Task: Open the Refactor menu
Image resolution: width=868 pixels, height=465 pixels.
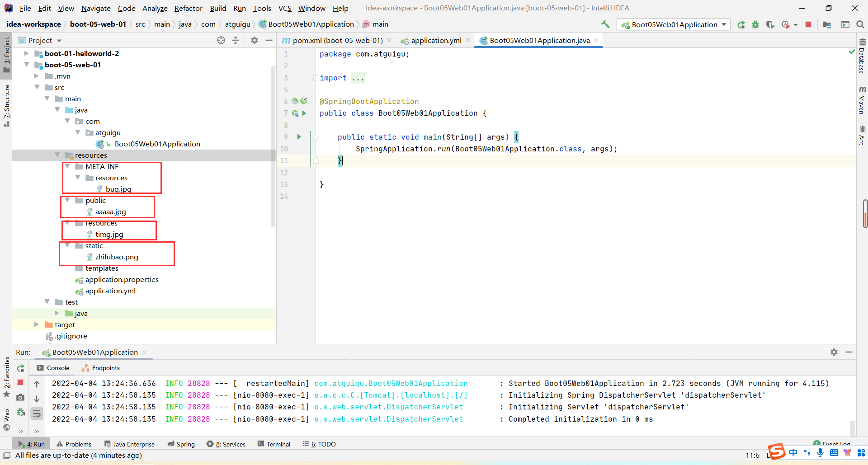Action: tap(188, 8)
